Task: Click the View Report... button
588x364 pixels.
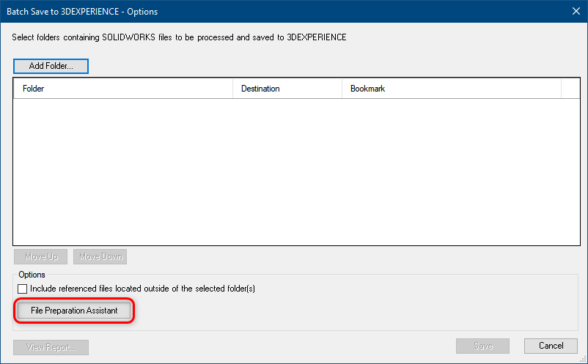Action: coord(51,347)
